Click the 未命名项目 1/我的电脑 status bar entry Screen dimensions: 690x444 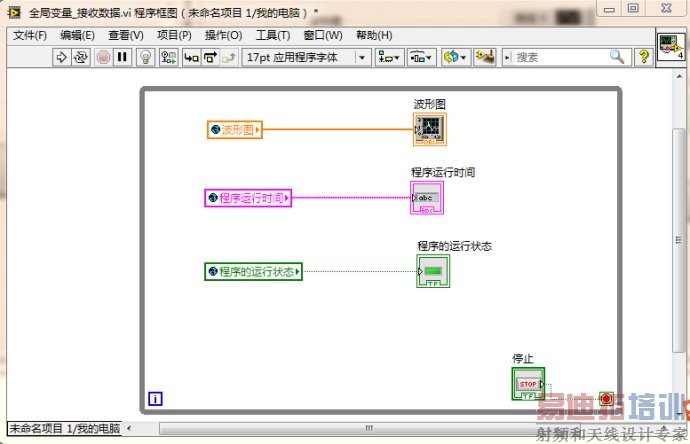(64, 429)
